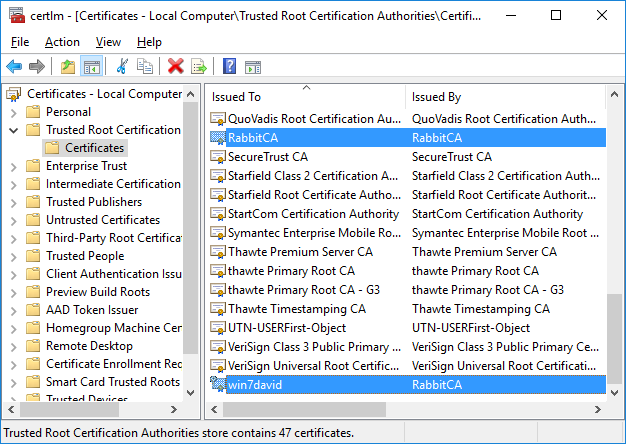Select the RabbitCA certificate row
The image size is (626, 444).
click(x=408, y=138)
